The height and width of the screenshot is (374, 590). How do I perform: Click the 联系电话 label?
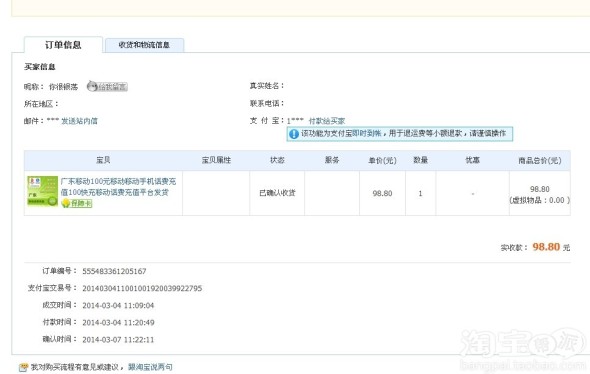[267, 103]
